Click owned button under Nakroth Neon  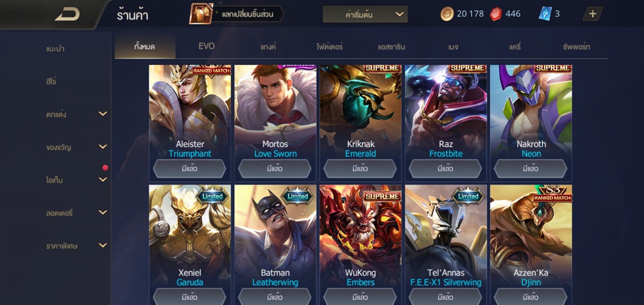click(x=531, y=168)
